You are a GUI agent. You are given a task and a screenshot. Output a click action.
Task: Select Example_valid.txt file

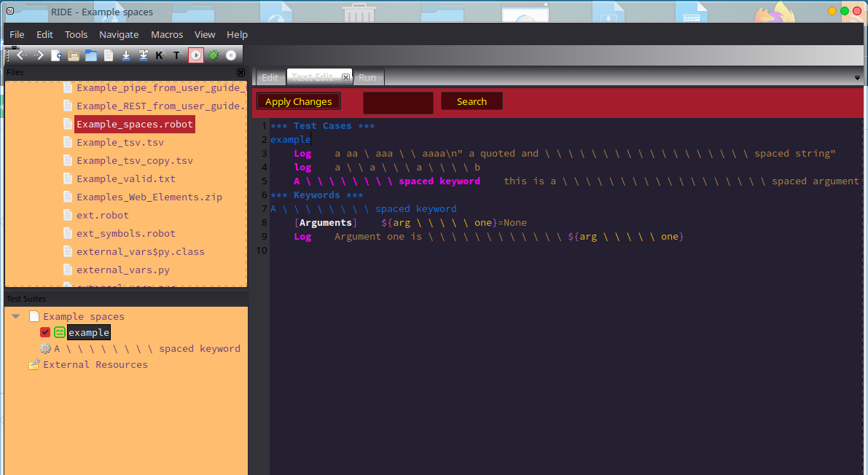[125, 178]
